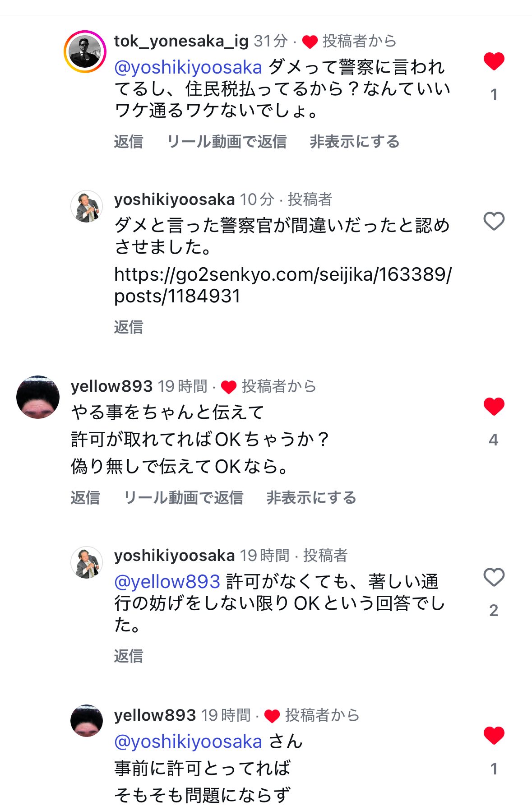Open tok_yonesaka_ig's profile picture with story ring
Image resolution: width=532 pixels, height=811 pixels.
coord(85,52)
